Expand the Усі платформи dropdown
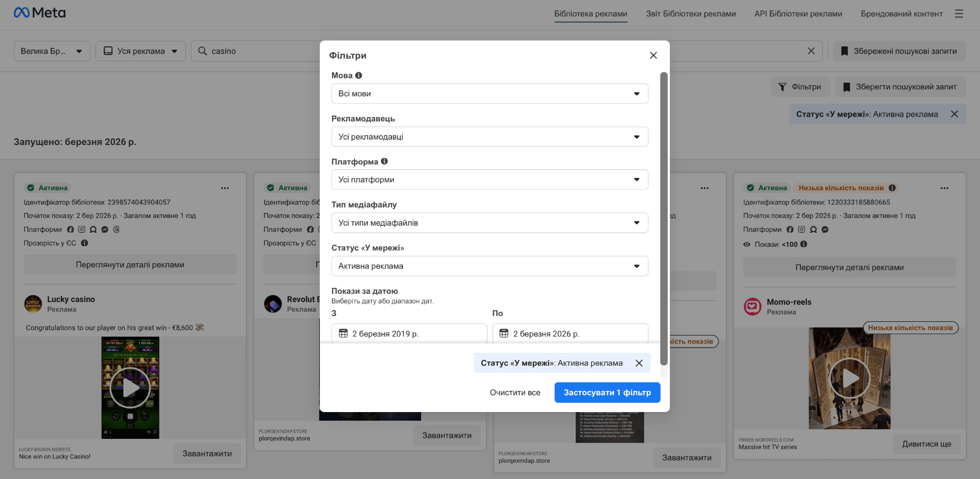This screenshot has height=479, width=980. tap(490, 180)
